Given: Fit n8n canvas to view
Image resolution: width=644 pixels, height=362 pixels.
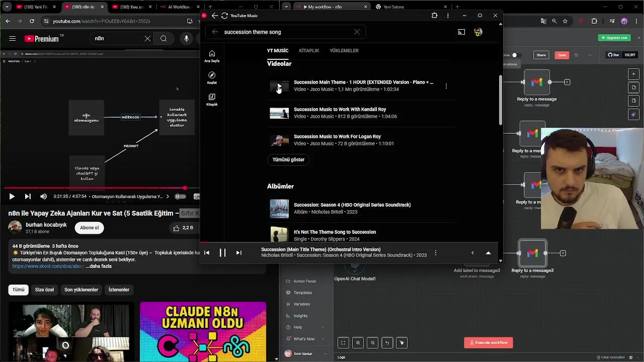Looking at the screenshot, I should point(343,343).
